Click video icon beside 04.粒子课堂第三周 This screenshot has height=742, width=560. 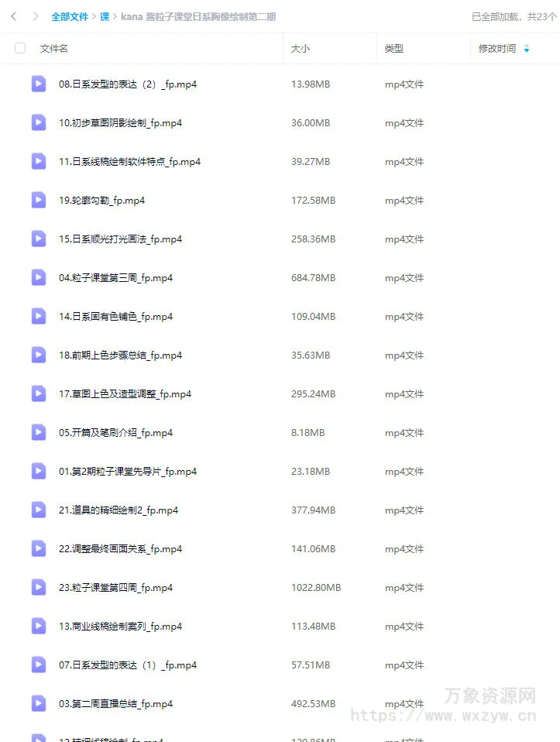tap(39, 277)
